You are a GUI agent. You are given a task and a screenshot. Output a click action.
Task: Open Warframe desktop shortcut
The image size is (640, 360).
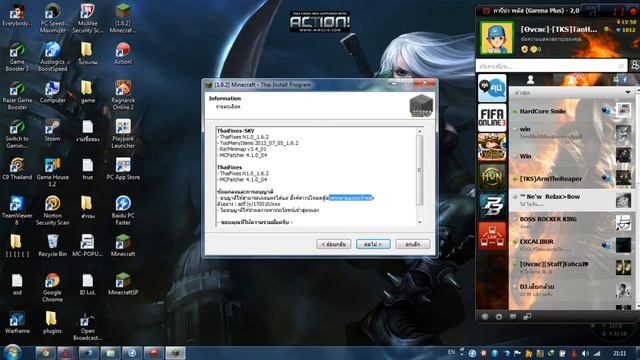pyautogui.click(x=17, y=322)
